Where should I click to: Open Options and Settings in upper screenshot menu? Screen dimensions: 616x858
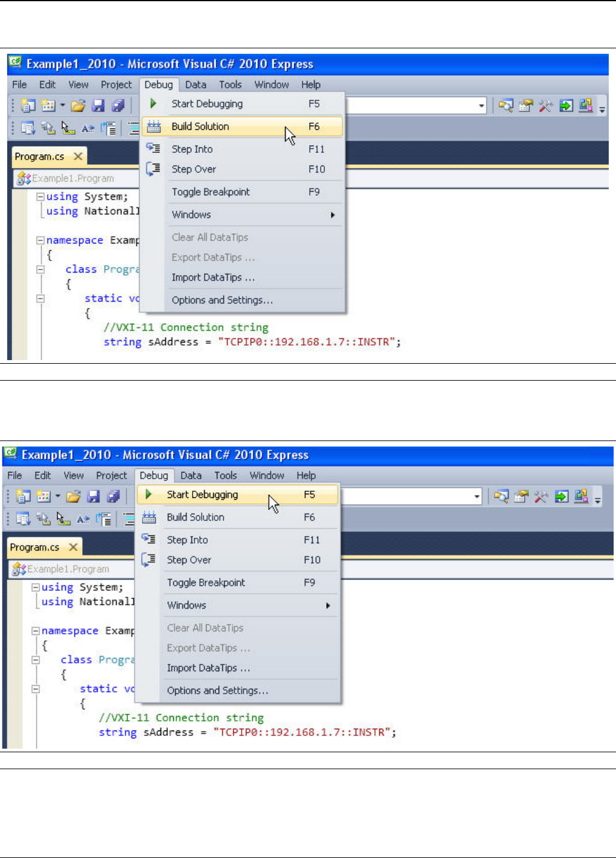[243, 300]
